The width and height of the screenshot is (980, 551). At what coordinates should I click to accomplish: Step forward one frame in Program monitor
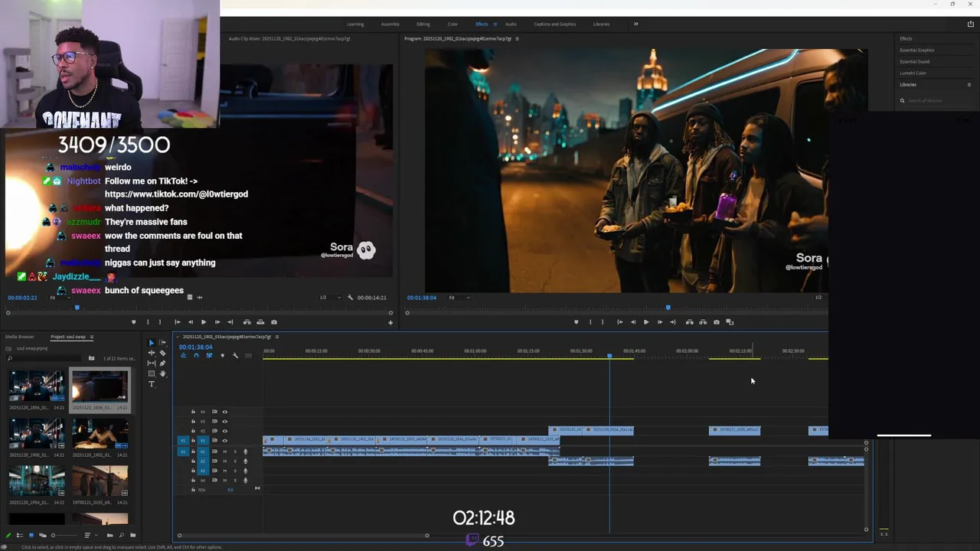[x=660, y=322]
